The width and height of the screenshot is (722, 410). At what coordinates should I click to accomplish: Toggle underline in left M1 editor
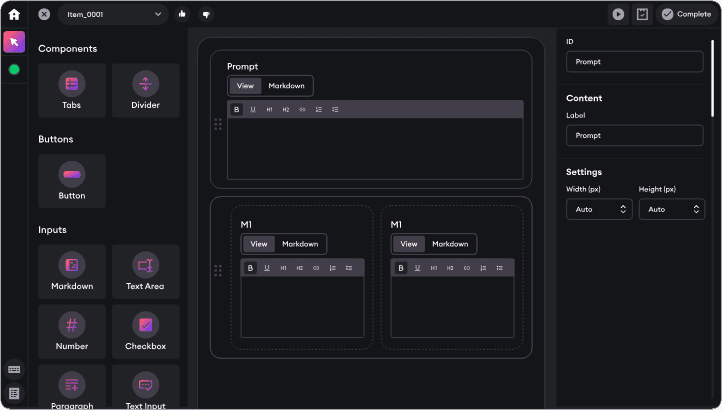point(267,268)
